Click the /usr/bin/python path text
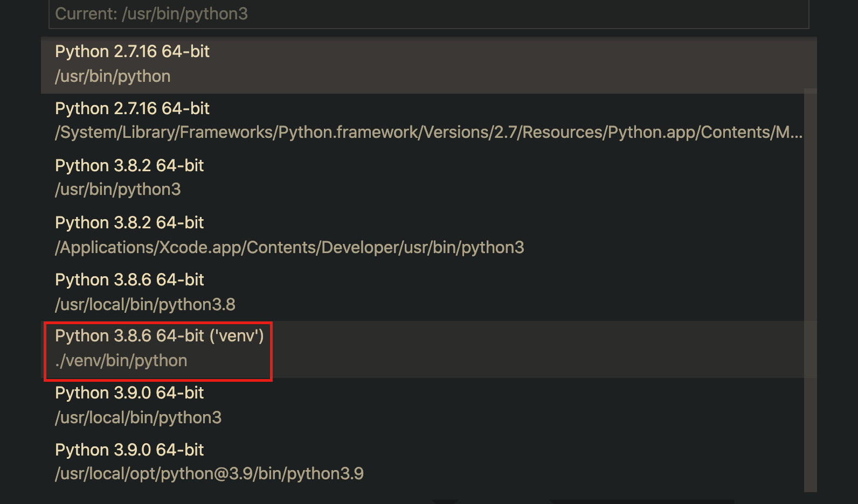 coord(112,76)
